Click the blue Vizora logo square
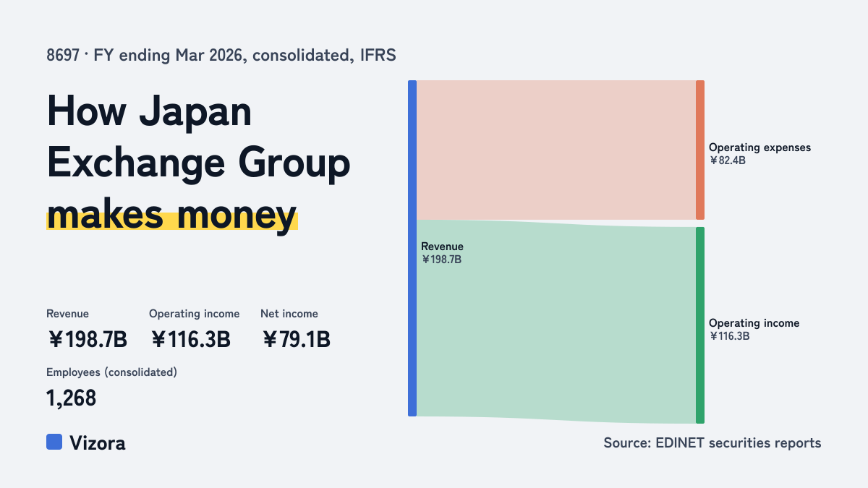Screen dimensions: 868x488 point(54,442)
